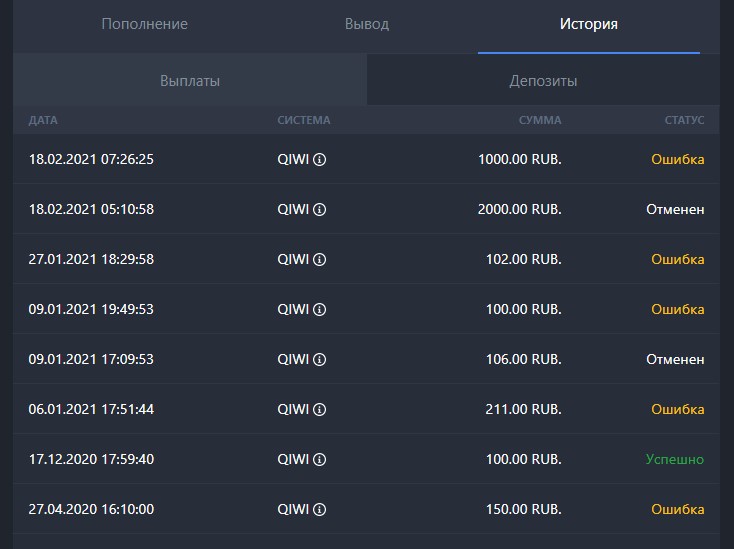Open info icon on 09.01.2021 19:49:53 row
The height and width of the screenshot is (549, 734).
click(319, 309)
